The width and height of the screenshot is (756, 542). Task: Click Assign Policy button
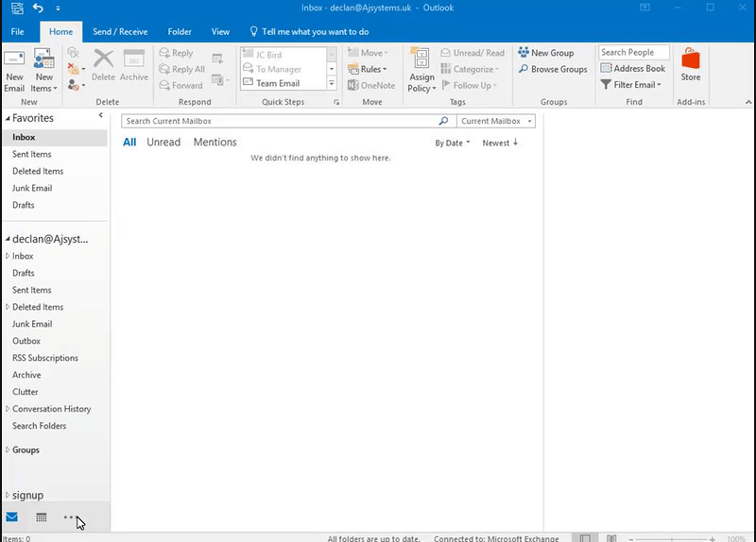coord(421,70)
